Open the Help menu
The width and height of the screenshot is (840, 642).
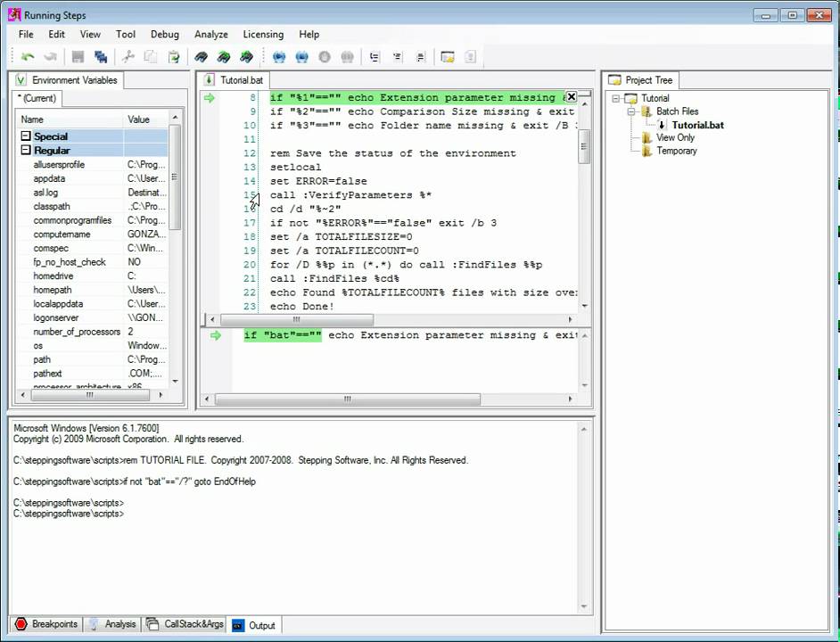tap(309, 34)
